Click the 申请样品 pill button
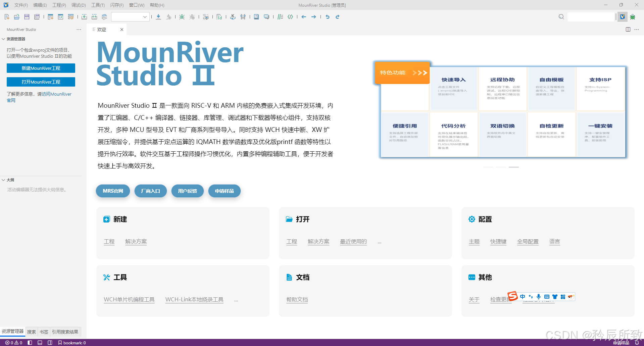Screen dimensions: 644x346 (225, 191)
